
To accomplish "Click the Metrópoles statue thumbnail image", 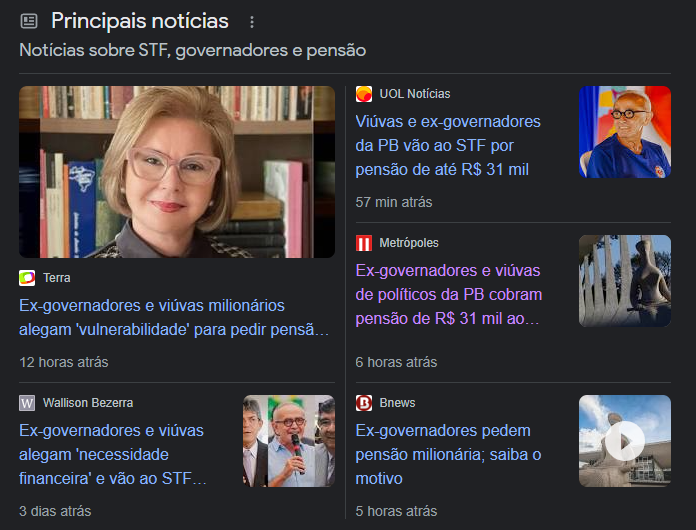I will [x=625, y=281].
